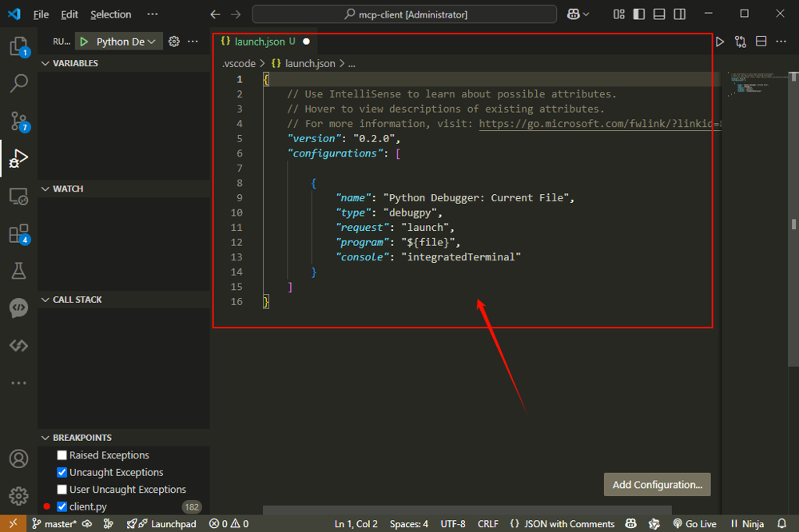The image size is (799, 532).
Task: Enable the Raised Exceptions checkbox
Action: (62, 455)
